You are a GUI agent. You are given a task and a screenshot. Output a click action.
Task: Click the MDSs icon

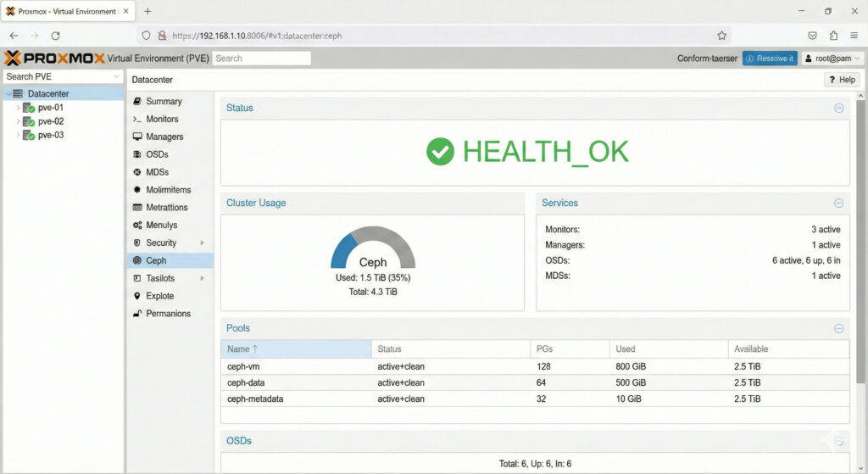(137, 172)
